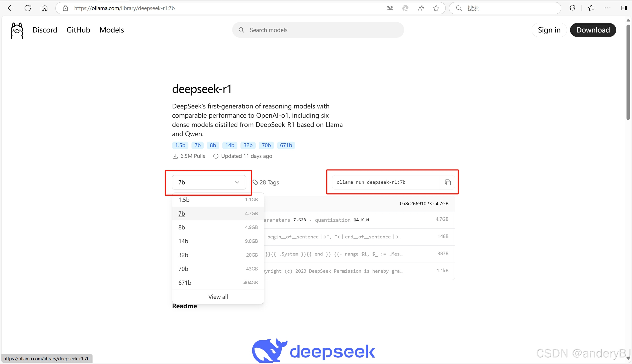Open the 7b model size dropdown
This screenshot has height=364, width=632.
click(x=209, y=182)
